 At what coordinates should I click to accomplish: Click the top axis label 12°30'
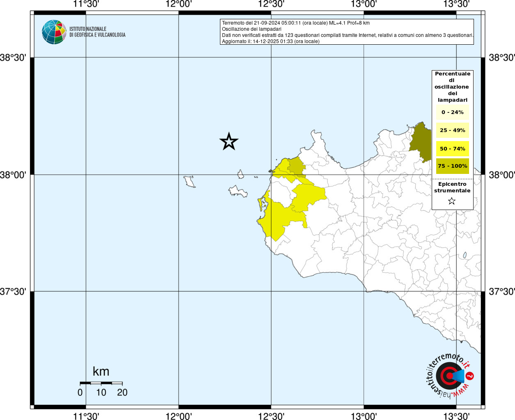271,4
